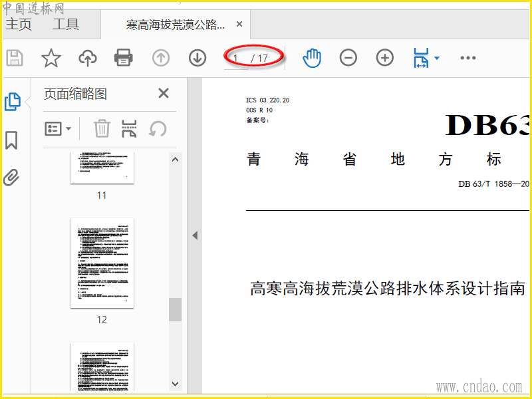Open the 工具 tab
Image resolution: width=532 pixels, height=399 pixels.
(x=66, y=25)
